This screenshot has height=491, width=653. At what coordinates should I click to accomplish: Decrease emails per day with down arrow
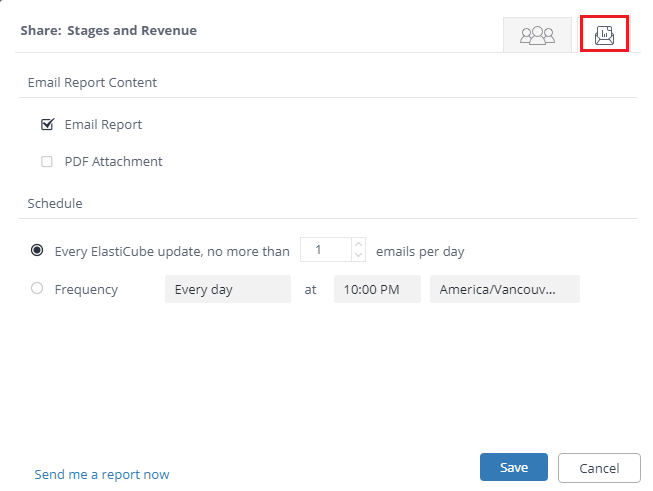click(x=359, y=257)
